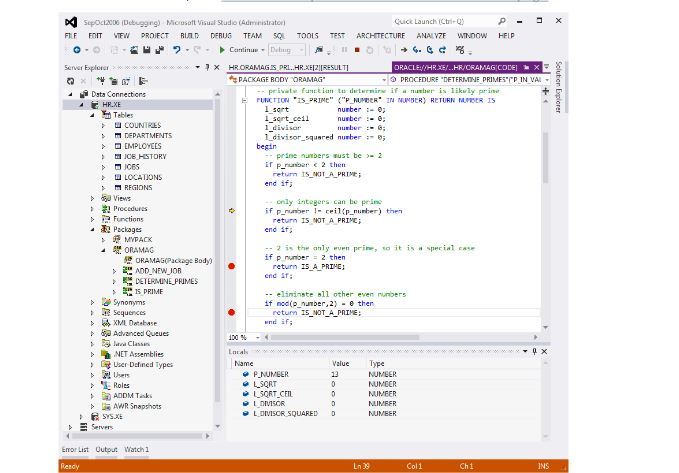The width and height of the screenshot is (679, 473).
Task: Switch to the Watch 1 tab
Action: click(x=136, y=450)
